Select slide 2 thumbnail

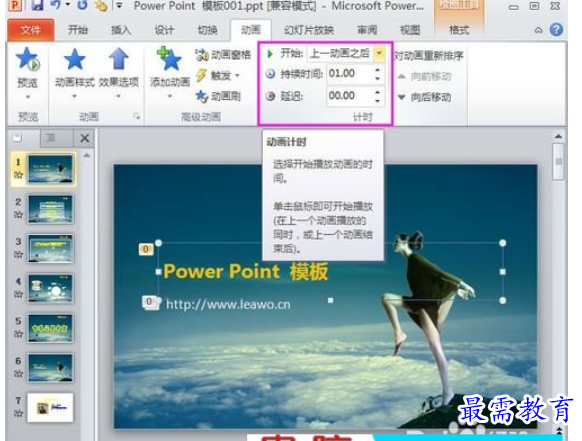click(50, 209)
